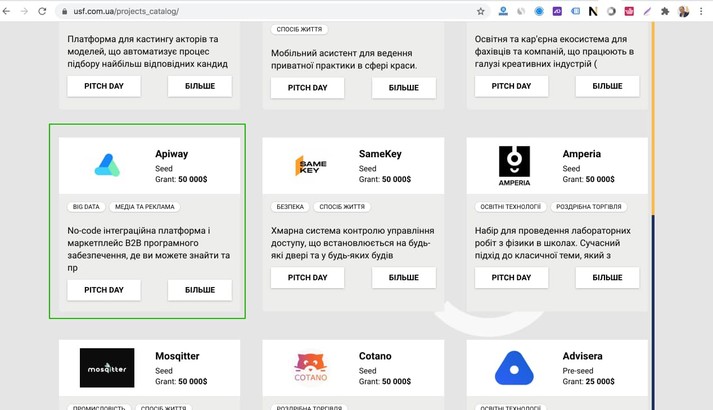Open the Mosqitter logo thumbnail
Screen dimensions: 713x410
point(107,368)
